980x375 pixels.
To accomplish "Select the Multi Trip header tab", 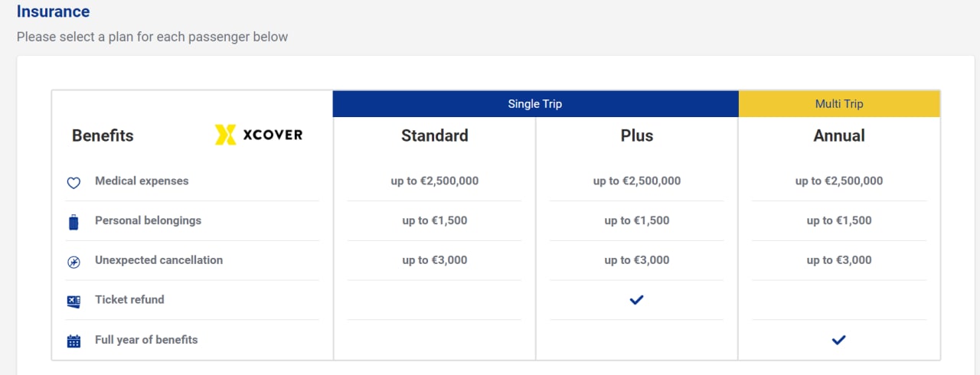I will 839,104.
